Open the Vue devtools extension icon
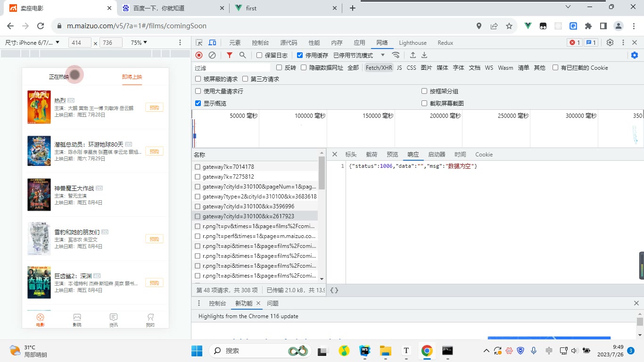 [x=528, y=26]
